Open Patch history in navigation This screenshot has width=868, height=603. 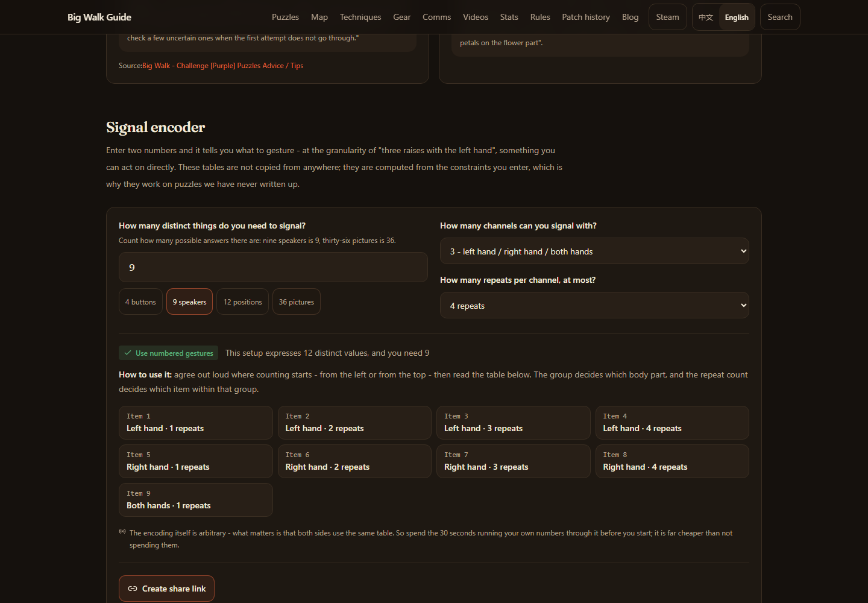click(586, 17)
